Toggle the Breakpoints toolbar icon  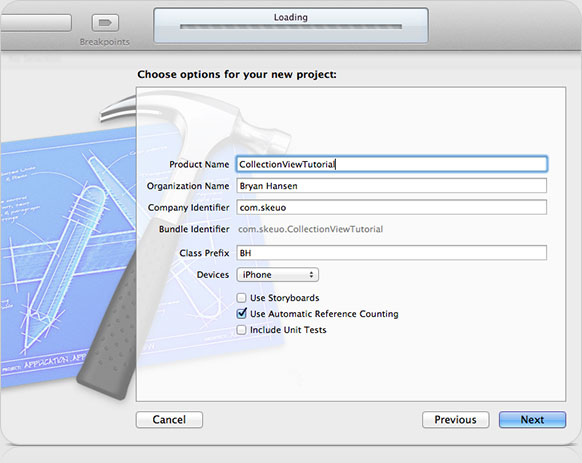[x=105, y=23]
